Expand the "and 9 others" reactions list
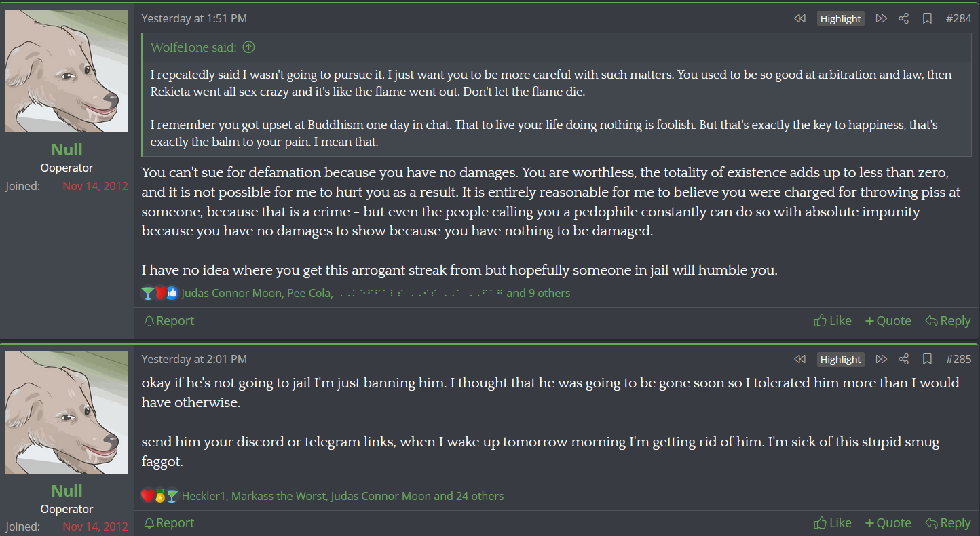The image size is (980, 536). pyautogui.click(x=538, y=293)
